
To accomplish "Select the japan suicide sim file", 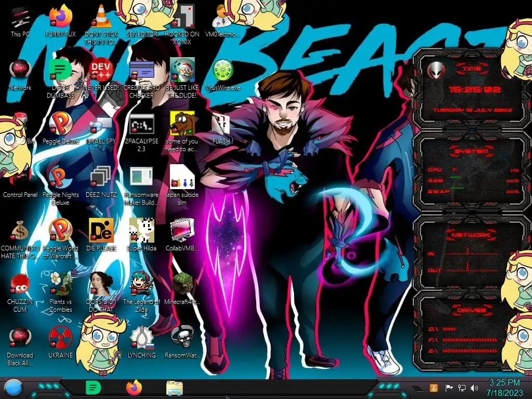I will click(182, 186).
